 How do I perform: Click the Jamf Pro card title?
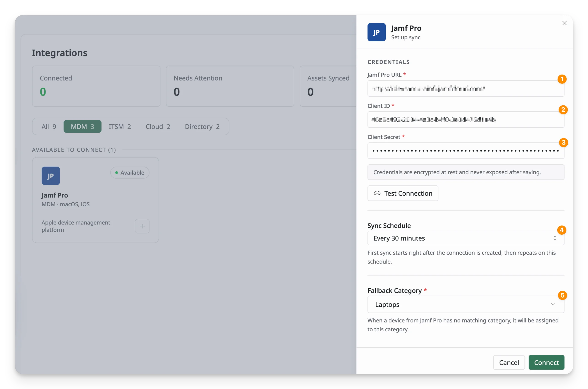click(x=55, y=195)
